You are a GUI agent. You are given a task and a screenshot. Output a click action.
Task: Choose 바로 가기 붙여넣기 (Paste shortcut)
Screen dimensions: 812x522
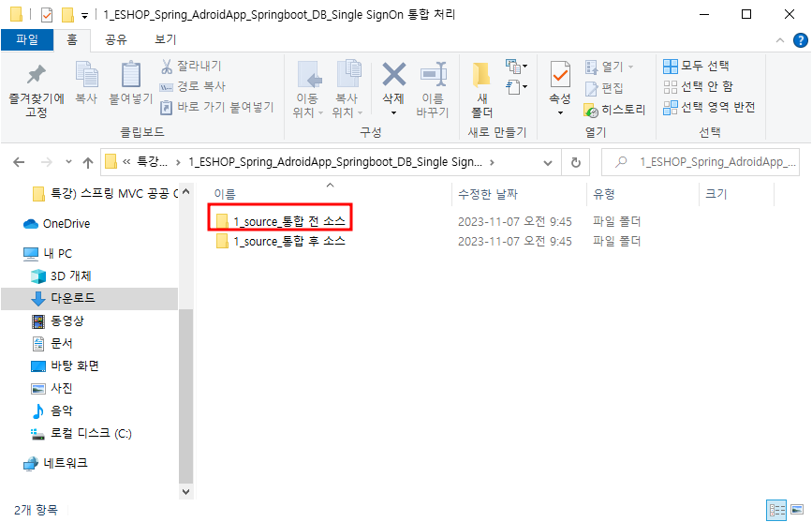[217, 107]
